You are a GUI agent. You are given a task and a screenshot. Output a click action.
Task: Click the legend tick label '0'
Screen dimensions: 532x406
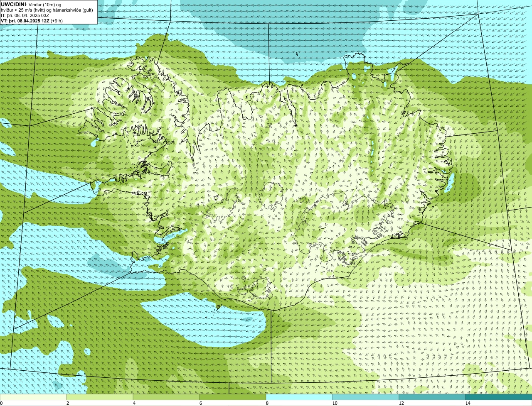pos(2,403)
